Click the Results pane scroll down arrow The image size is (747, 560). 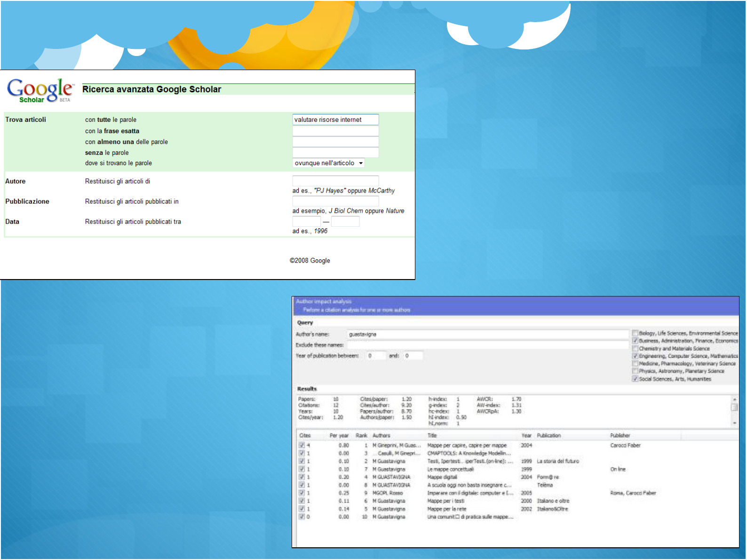(735, 423)
